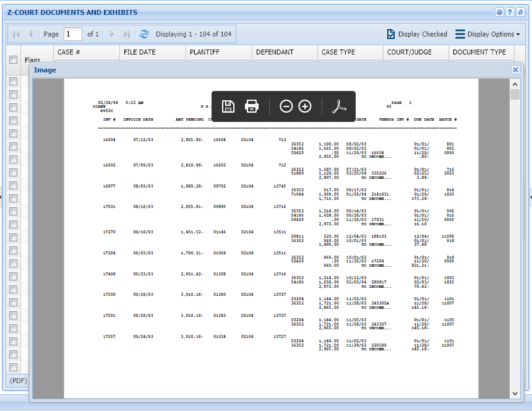Click invoice number 16604 in the document

click(x=109, y=139)
